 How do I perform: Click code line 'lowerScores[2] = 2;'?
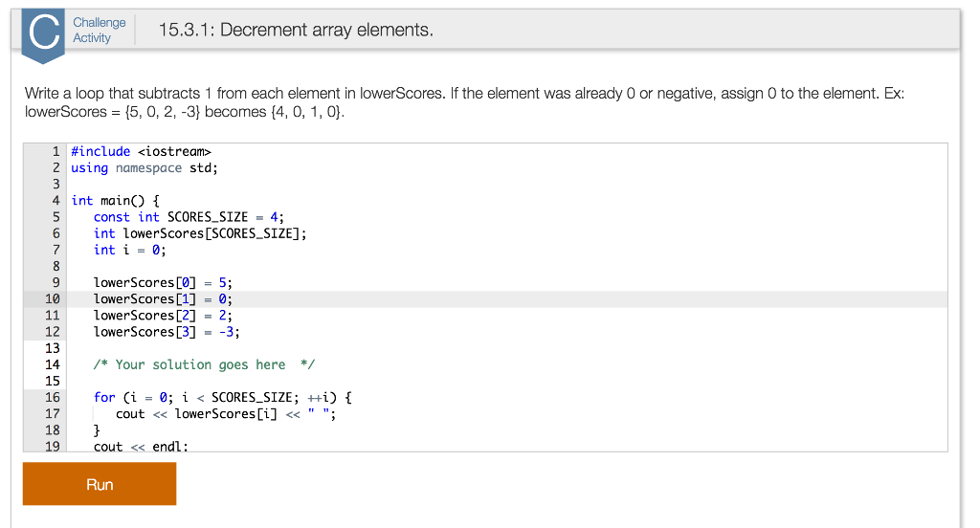(163, 316)
